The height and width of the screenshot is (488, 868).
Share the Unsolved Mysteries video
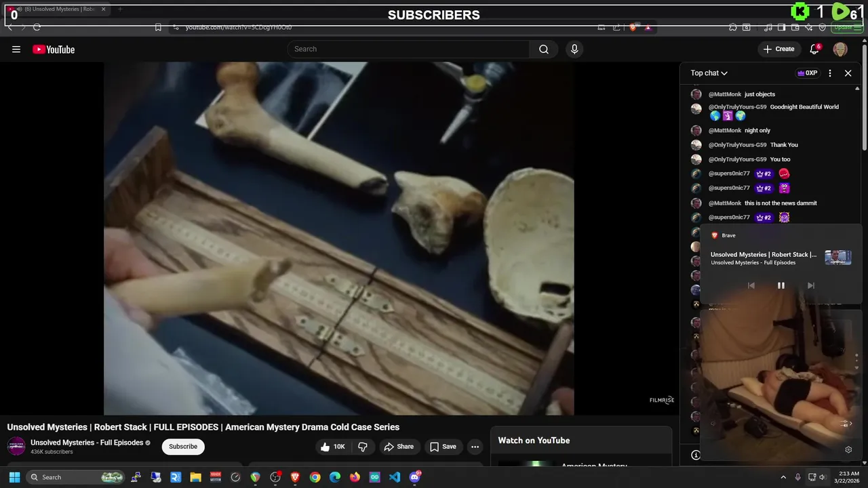click(399, 447)
